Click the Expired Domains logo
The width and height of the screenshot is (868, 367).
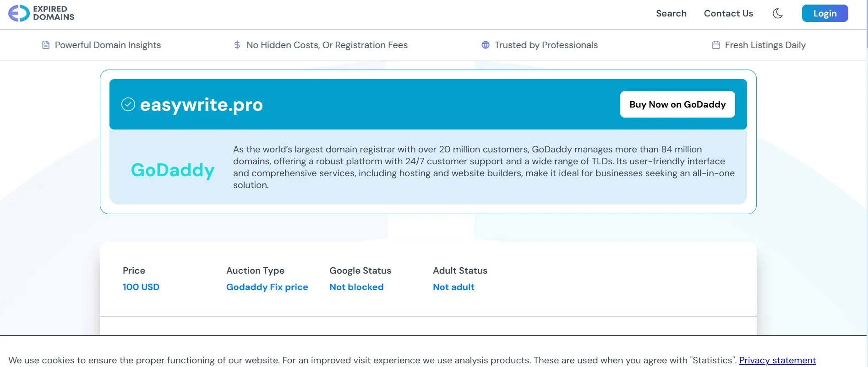click(41, 13)
